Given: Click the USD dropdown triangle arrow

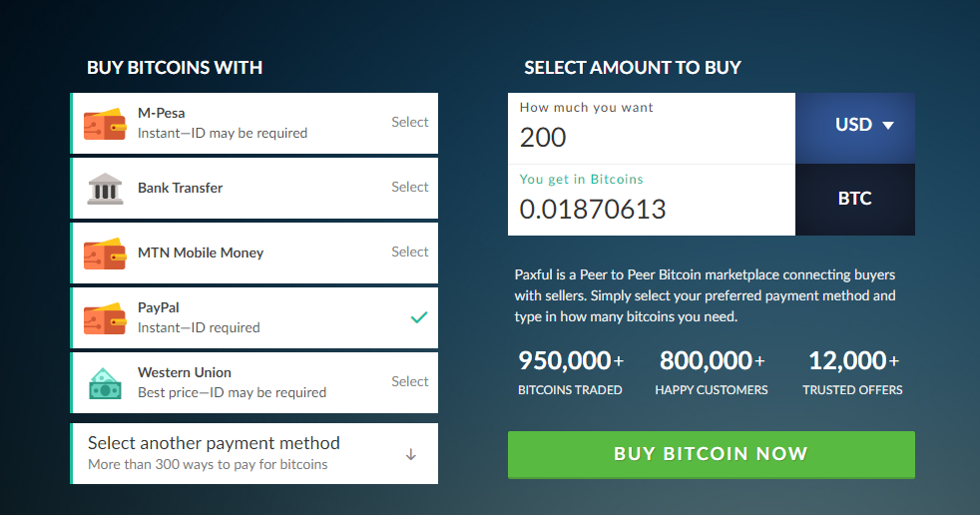Looking at the screenshot, I should [x=888, y=126].
